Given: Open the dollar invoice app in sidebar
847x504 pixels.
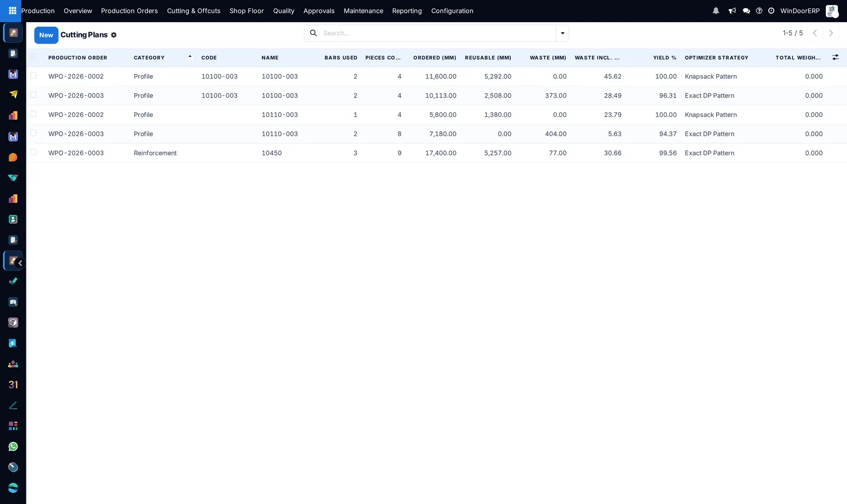Looking at the screenshot, I should point(13,343).
